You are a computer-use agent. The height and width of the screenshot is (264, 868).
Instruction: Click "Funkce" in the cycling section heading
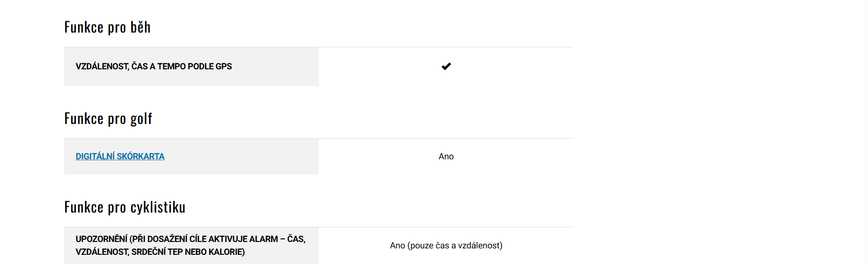click(x=84, y=208)
